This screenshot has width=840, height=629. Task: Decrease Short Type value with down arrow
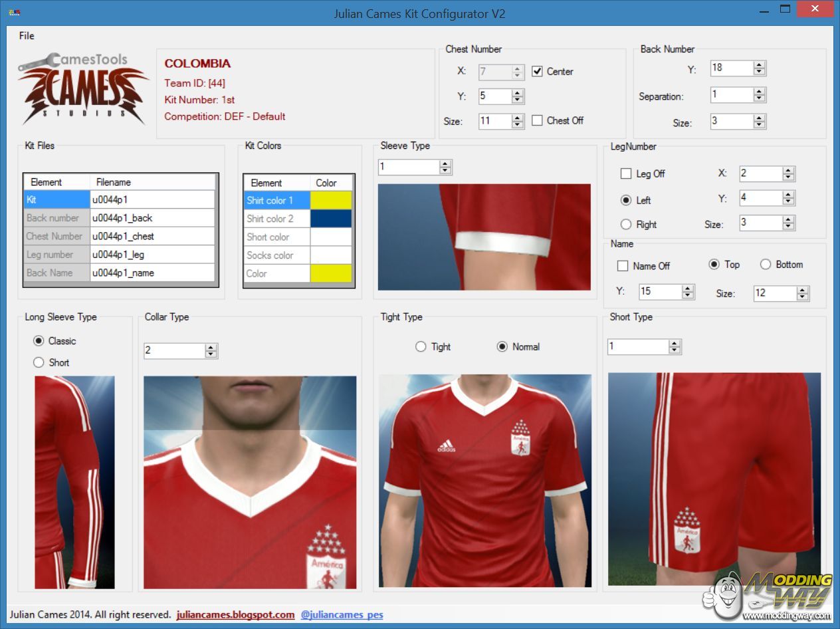(675, 350)
